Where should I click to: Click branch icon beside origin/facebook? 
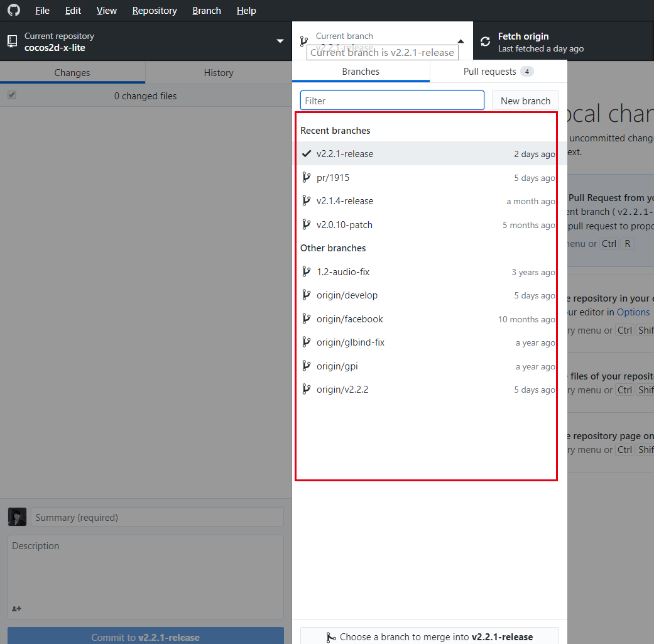(306, 319)
